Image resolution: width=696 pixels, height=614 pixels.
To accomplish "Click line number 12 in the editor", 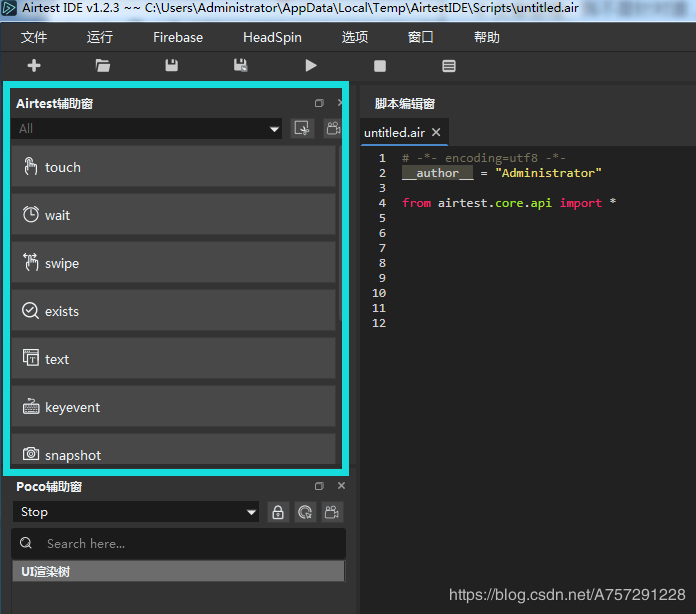I will click(x=379, y=323).
